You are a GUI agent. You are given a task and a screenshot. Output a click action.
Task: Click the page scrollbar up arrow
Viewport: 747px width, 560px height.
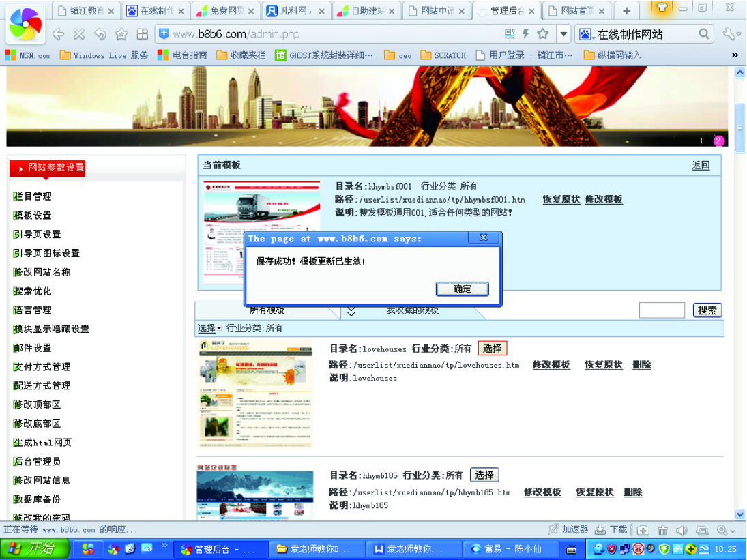click(740, 72)
